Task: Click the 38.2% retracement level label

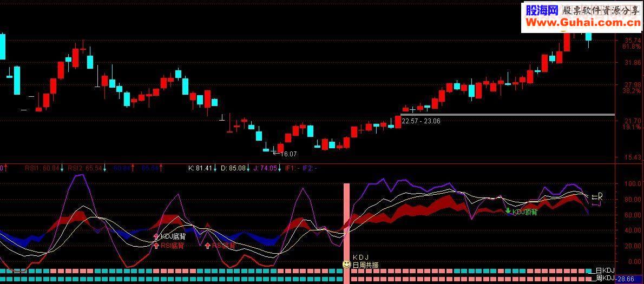Action: (633, 91)
